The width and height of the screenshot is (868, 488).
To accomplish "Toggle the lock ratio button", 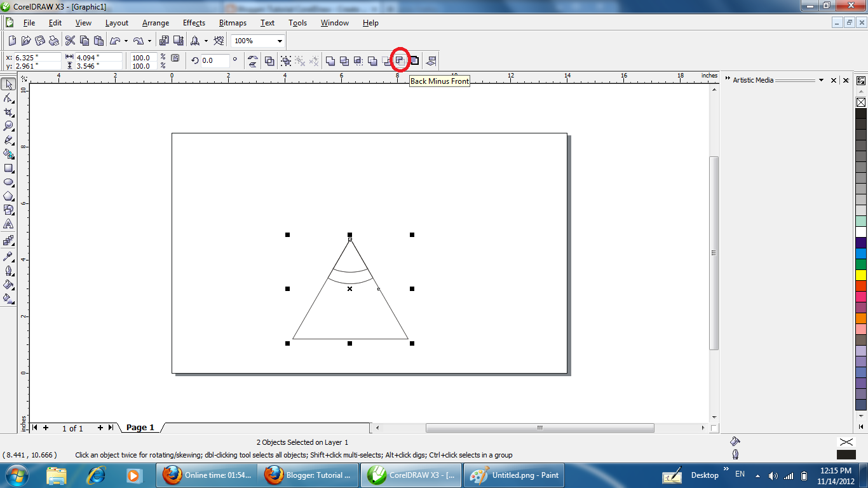I will pyautogui.click(x=175, y=58).
